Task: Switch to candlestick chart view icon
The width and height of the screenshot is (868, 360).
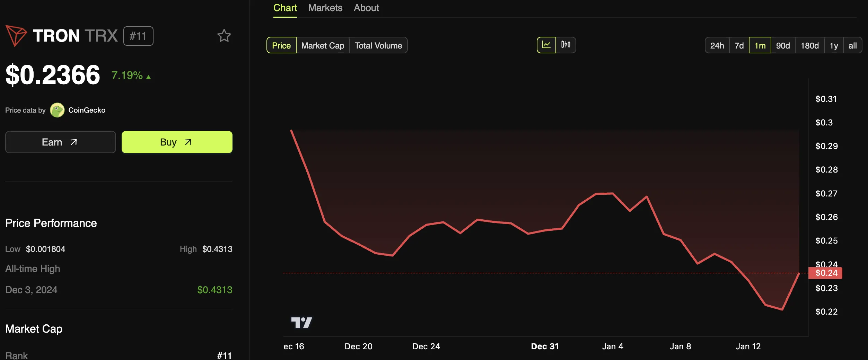Action: click(x=566, y=45)
